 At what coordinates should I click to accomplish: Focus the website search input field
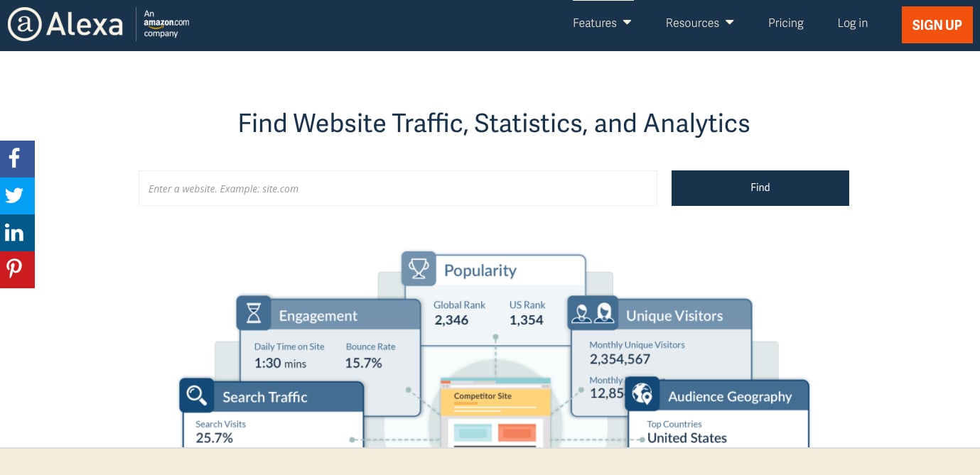(398, 188)
